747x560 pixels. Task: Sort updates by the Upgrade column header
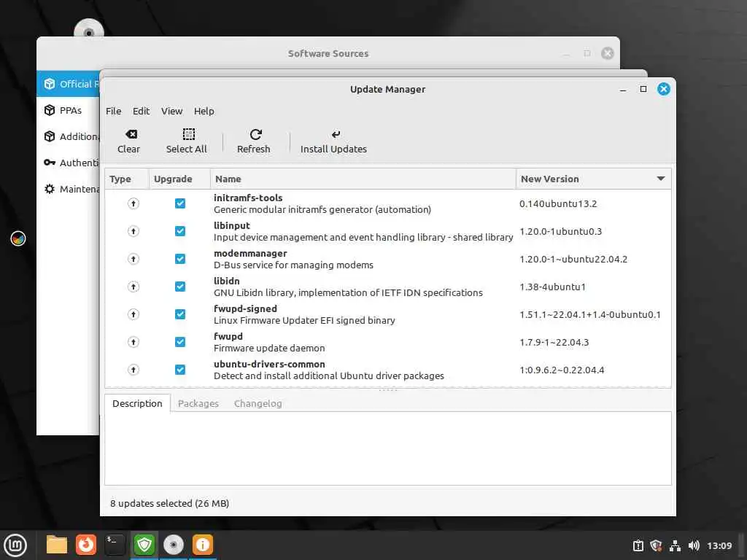[x=179, y=179]
